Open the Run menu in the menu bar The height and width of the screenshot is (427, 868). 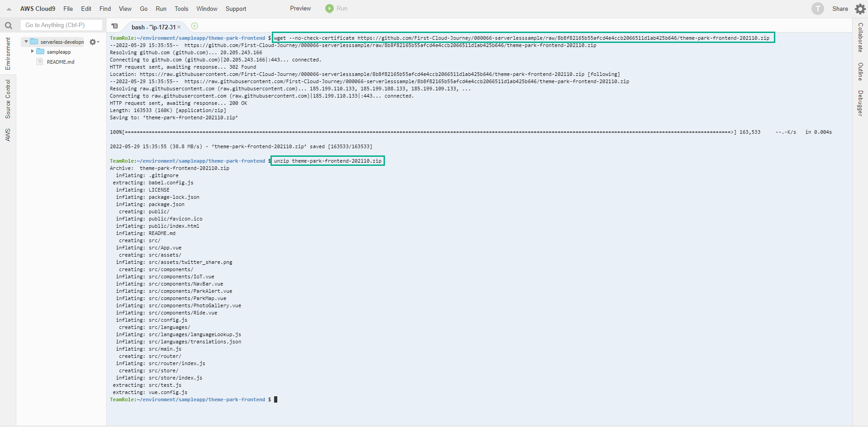(x=161, y=9)
